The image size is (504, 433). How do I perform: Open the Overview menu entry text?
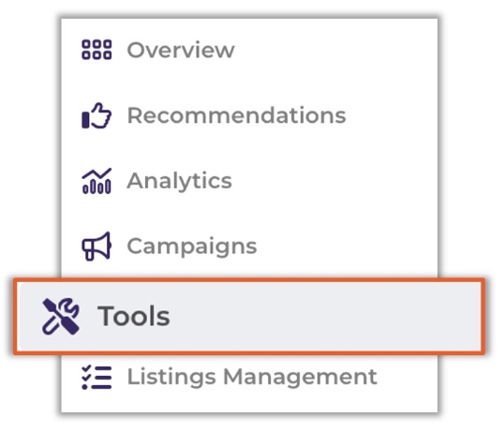181,50
